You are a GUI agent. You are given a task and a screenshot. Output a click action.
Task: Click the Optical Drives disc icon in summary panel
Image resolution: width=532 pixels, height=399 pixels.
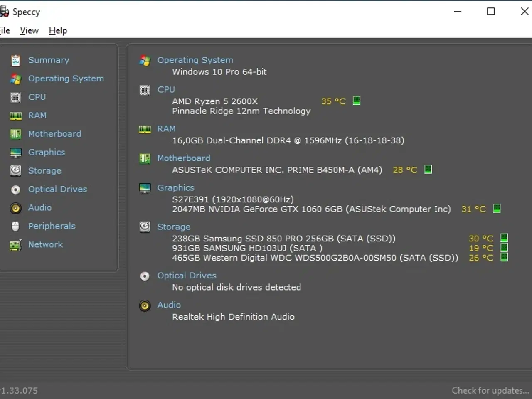(145, 276)
